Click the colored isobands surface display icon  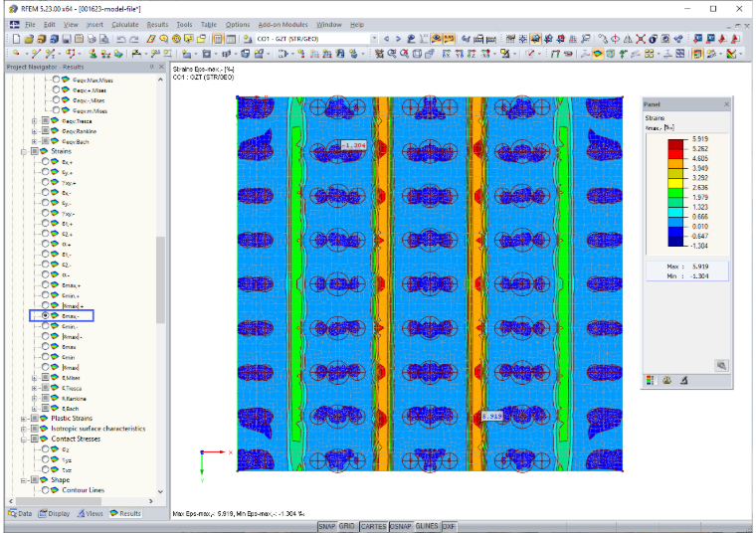tap(598, 54)
